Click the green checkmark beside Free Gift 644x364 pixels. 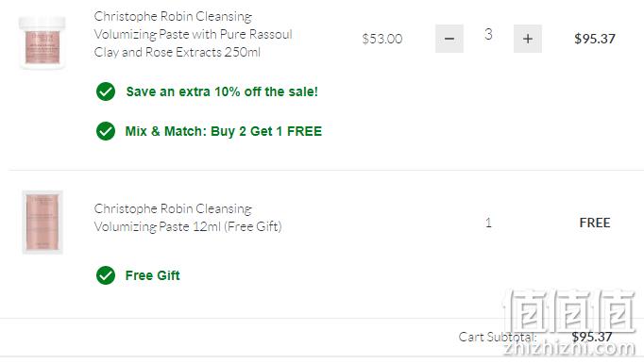106,275
